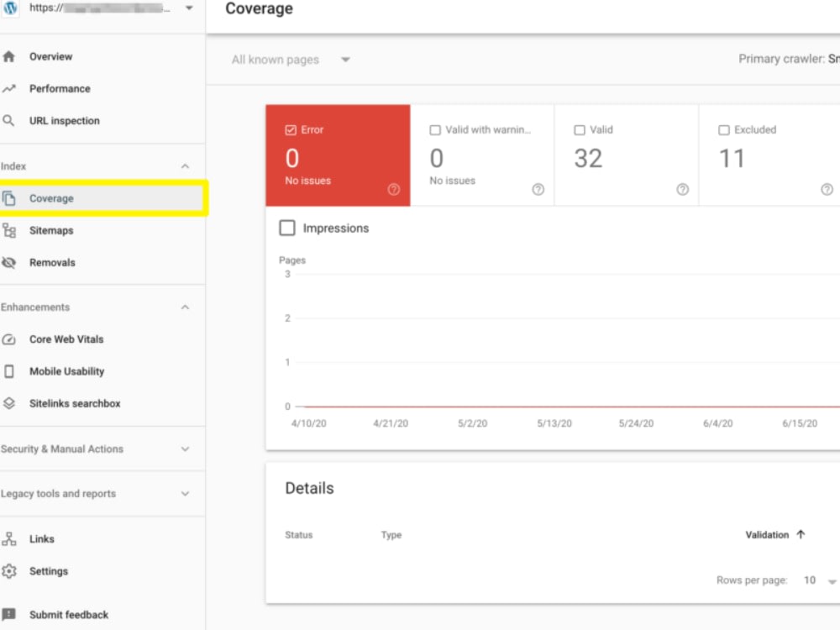The image size is (840, 630).
Task: Change the Rows per page value
Action: click(811, 580)
